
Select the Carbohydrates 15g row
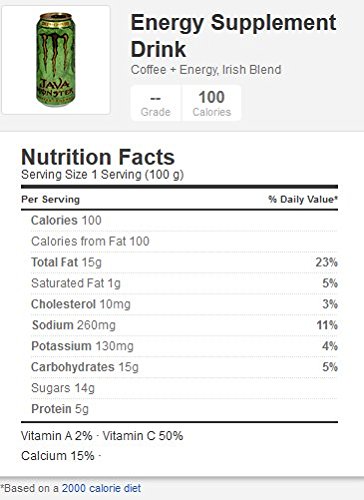click(184, 367)
